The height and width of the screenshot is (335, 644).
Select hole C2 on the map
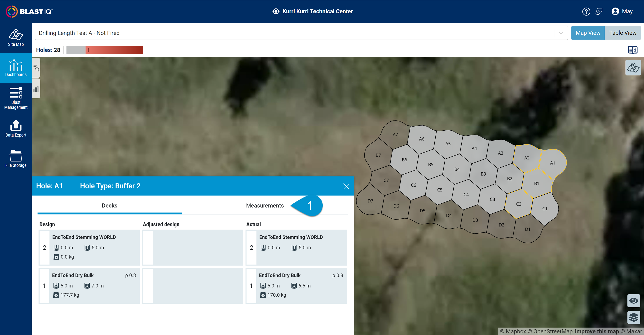(x=519, y=204)
